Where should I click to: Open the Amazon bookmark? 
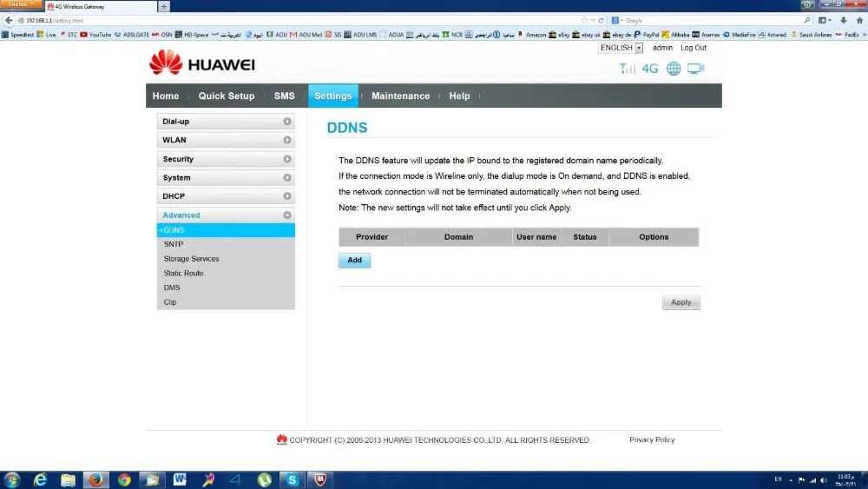pos(531,35)
